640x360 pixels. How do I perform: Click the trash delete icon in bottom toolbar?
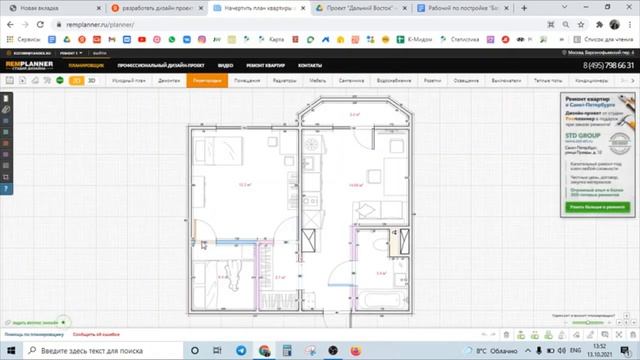click(506, 335)
